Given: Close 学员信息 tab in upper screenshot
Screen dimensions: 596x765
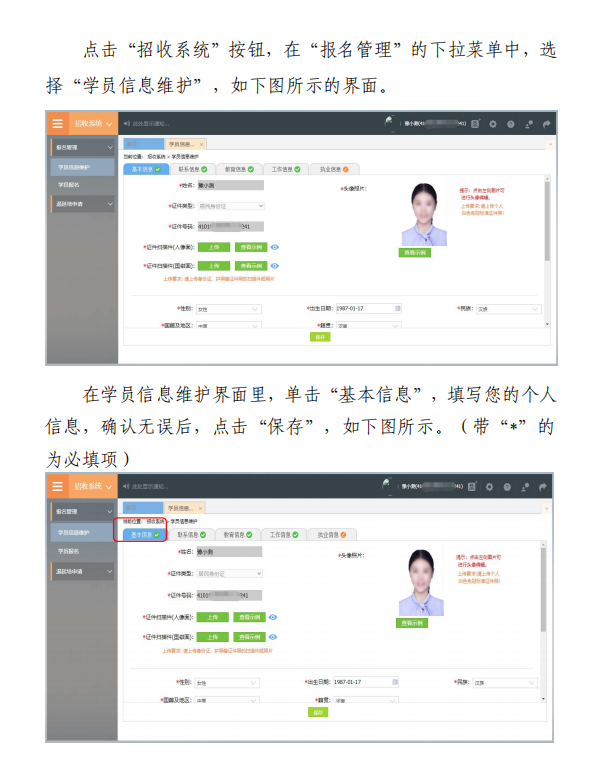Looking at the screenshot, I should tap(201, 144).
